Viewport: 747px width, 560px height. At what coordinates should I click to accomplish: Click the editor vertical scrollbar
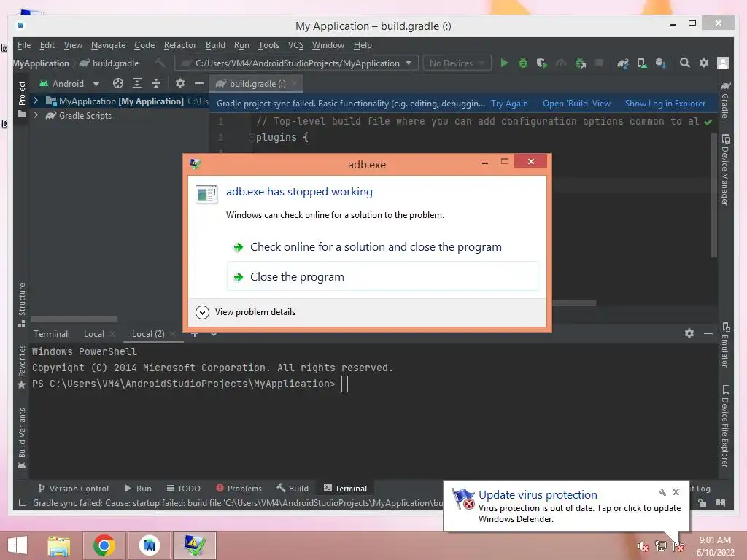click(713, 195)
